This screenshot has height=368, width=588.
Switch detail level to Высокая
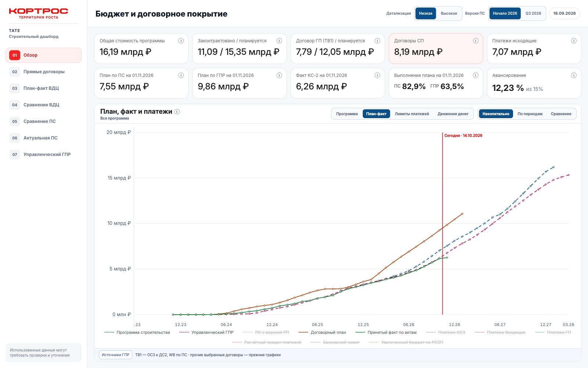[449, 14]
